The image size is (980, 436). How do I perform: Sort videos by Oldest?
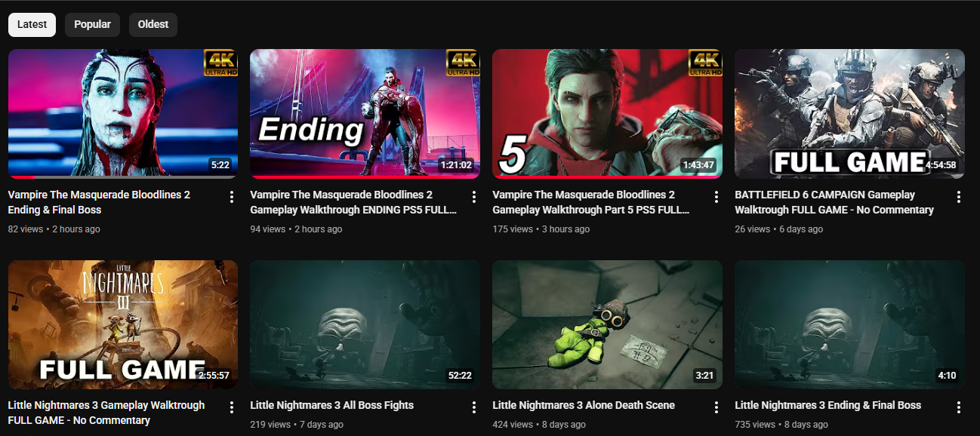[153, 24]
